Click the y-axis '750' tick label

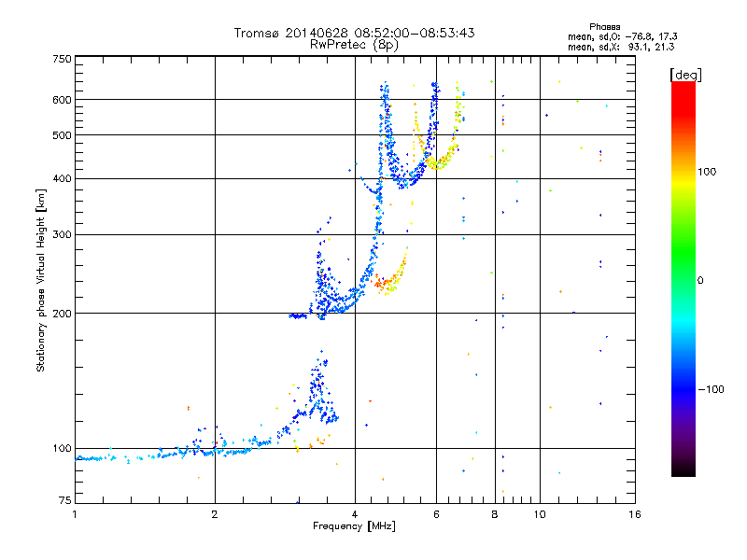(x=62, y=59)
